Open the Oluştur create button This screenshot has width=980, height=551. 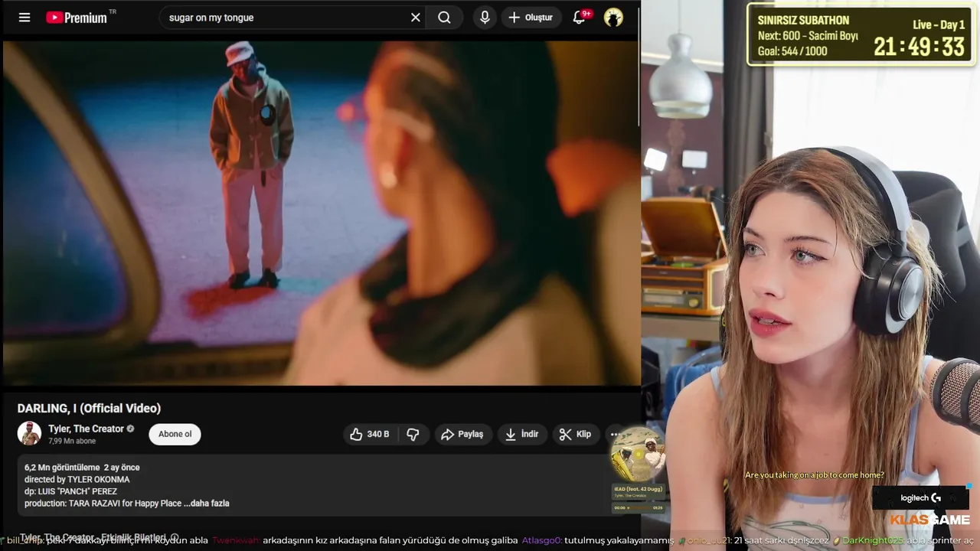[531, 18]
